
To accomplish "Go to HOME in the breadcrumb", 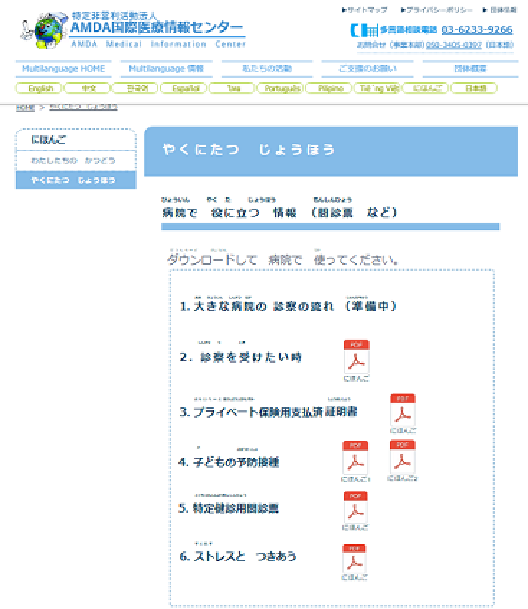I will pyautogui.click(x=25, y=108).
